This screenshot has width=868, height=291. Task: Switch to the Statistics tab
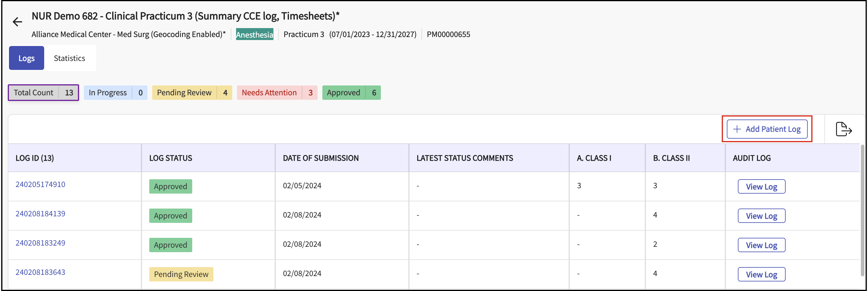tap(70, 58)
